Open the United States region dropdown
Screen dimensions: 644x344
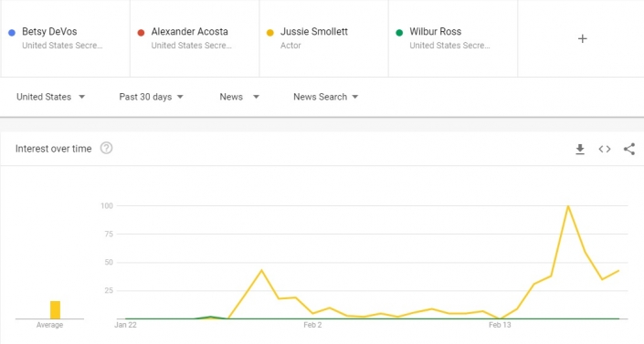pyautogui.click(x=50, y=97)
